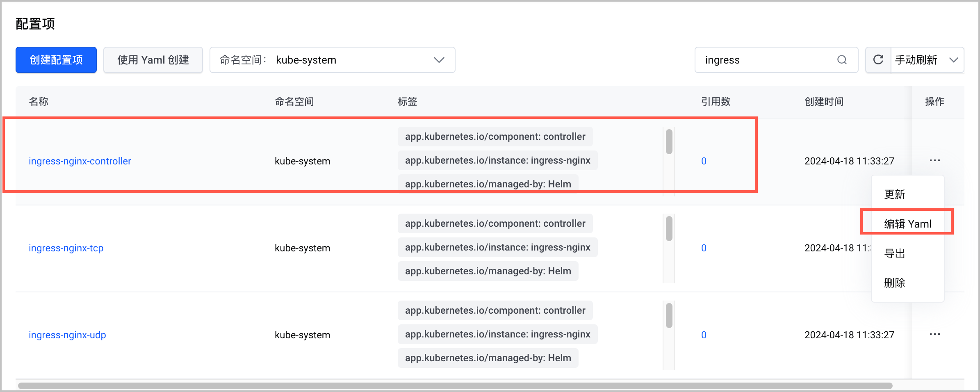Open actions menu for ingress-nginx-udp row
Image resolution: width=980 pixels, height=392 pixels.
[x=935, y=334]
